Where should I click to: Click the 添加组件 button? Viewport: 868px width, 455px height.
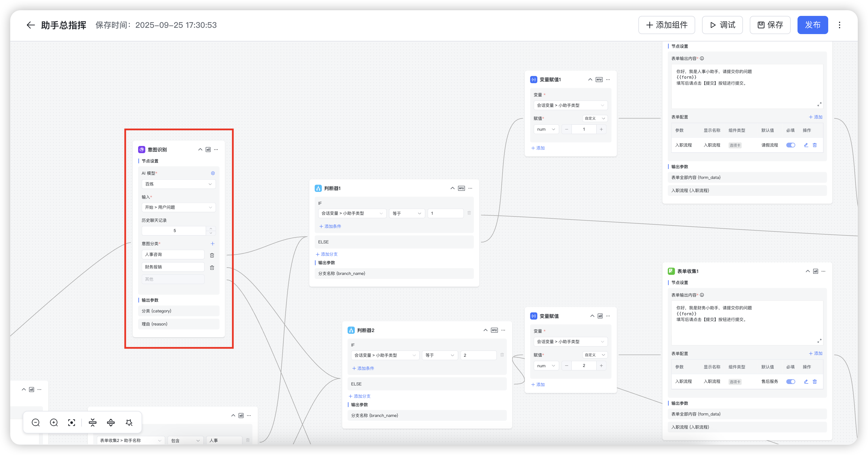pos(666,25)
